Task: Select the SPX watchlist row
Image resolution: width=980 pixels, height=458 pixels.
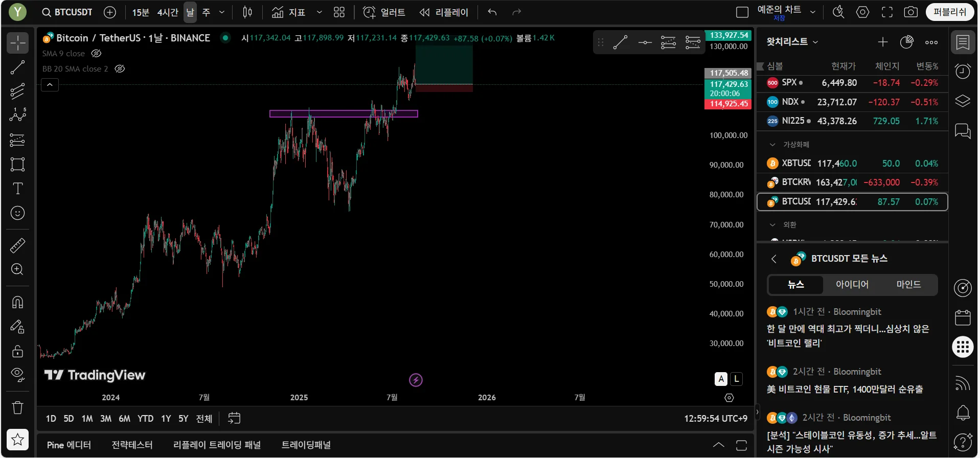Action: (x=852, y=83)
